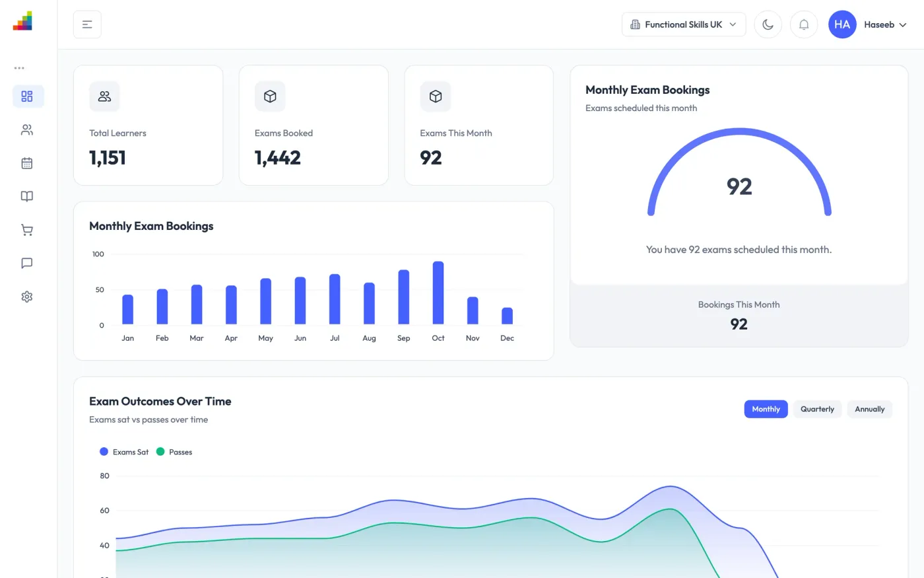Open the shopping cart icon in sidebar
This screenshot has width=924, height=578.
(27, 230)
